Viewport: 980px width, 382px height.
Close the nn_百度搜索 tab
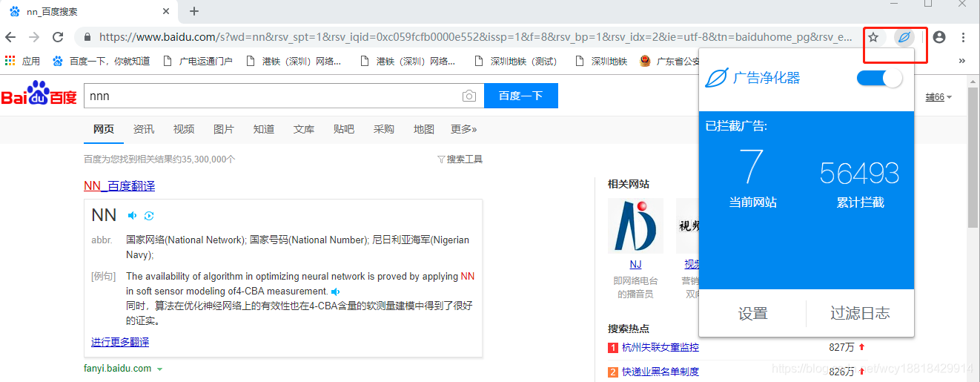click(x=166, y=12)
